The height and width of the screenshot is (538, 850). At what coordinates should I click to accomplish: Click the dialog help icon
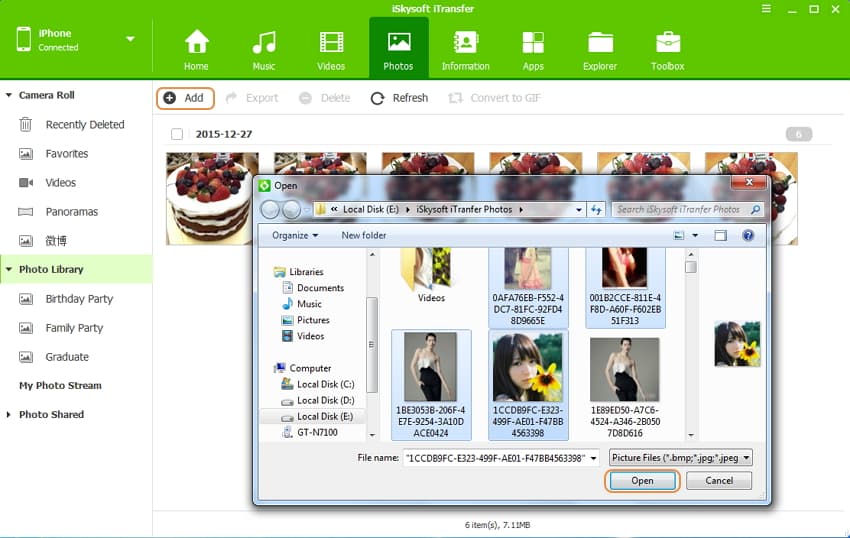point(748,235)
